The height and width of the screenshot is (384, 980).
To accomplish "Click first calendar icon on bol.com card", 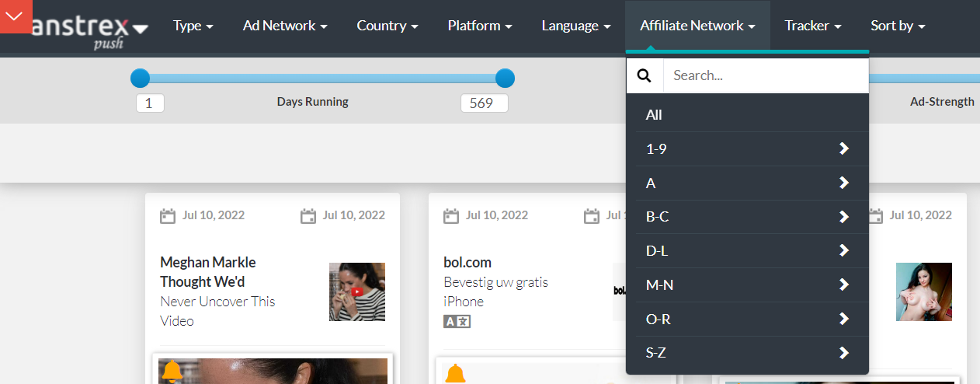I will tap(451, 216).
